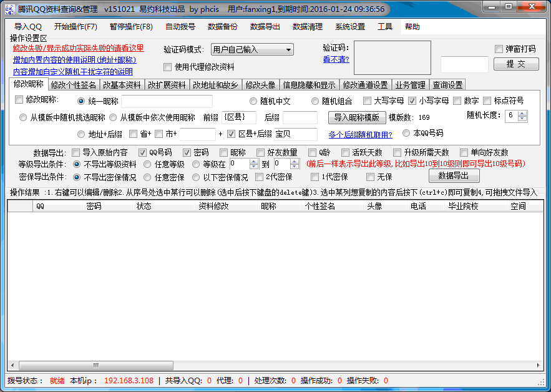Switch to the 业务管理 tab

(411, 85)
